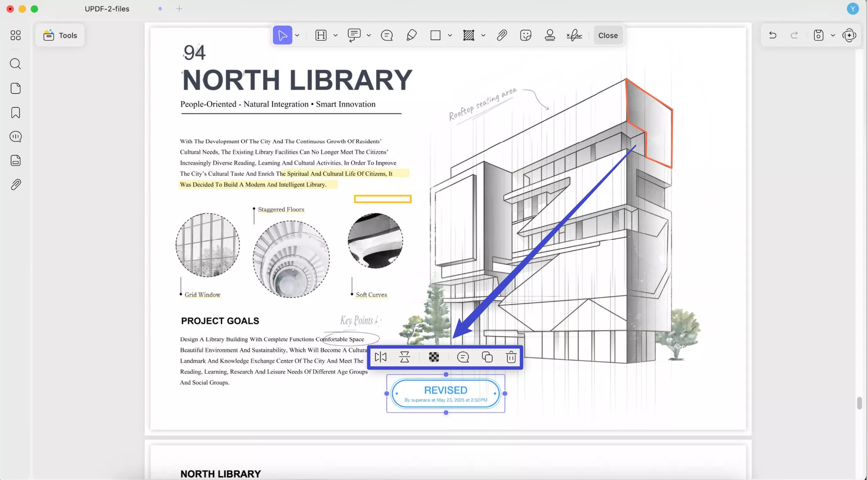Viewport: 868px width, 480px height.
Task: Expand the hatched tool dropdown arrow
Action: [483, 36]
